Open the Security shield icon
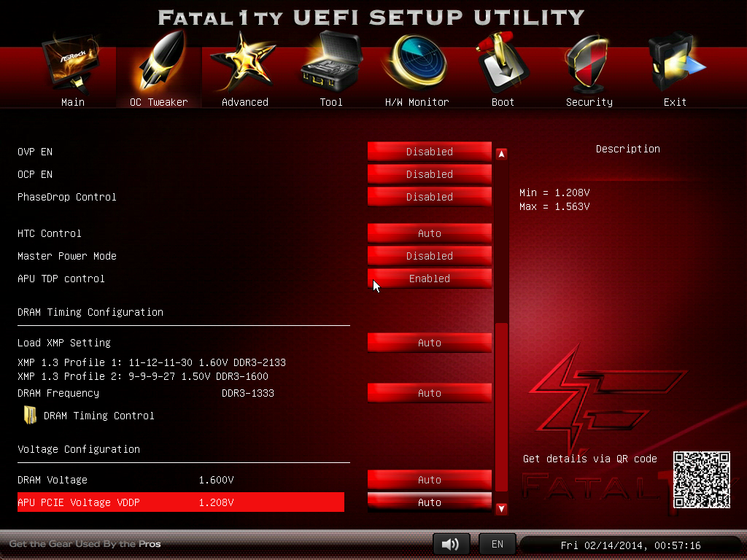Screen dimensions: 747x560 pyautogui.click(x=588, y=64)
